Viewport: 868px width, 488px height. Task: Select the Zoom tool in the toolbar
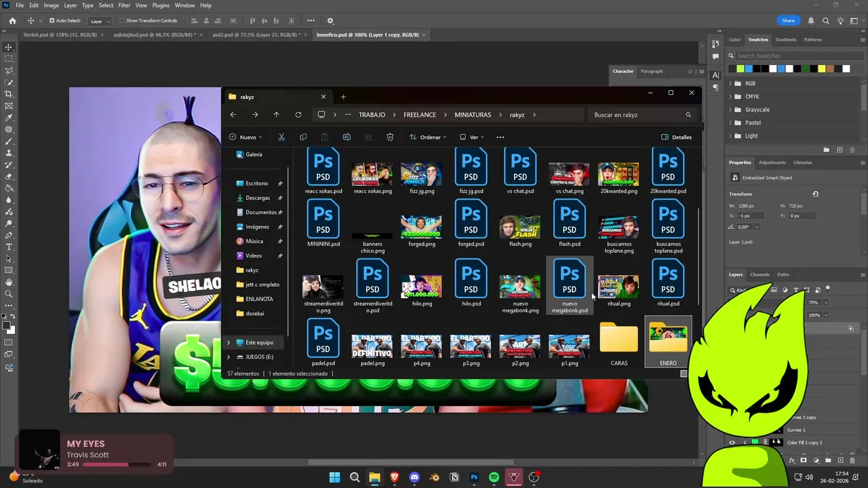[x=9, y=293]
